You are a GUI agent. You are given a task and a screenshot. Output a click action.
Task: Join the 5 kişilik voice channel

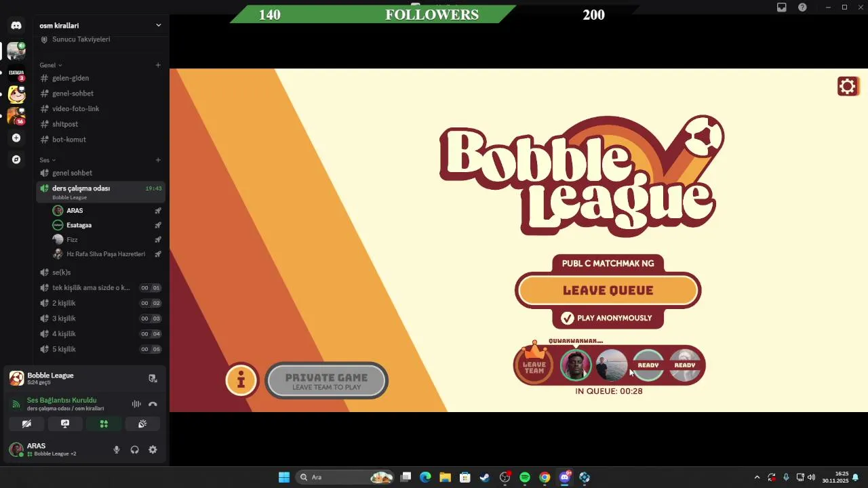(x=100, y=349)
